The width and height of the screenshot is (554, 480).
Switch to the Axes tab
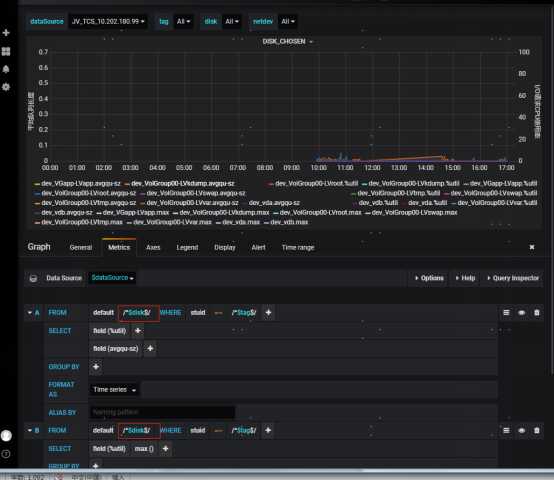point(153,248)
